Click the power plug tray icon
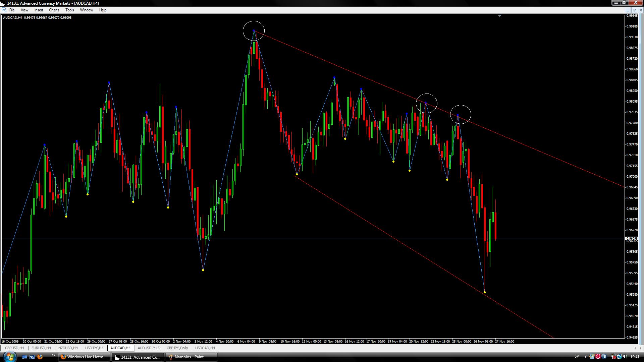Screen dimensions: 644x362 pos(613,357)
